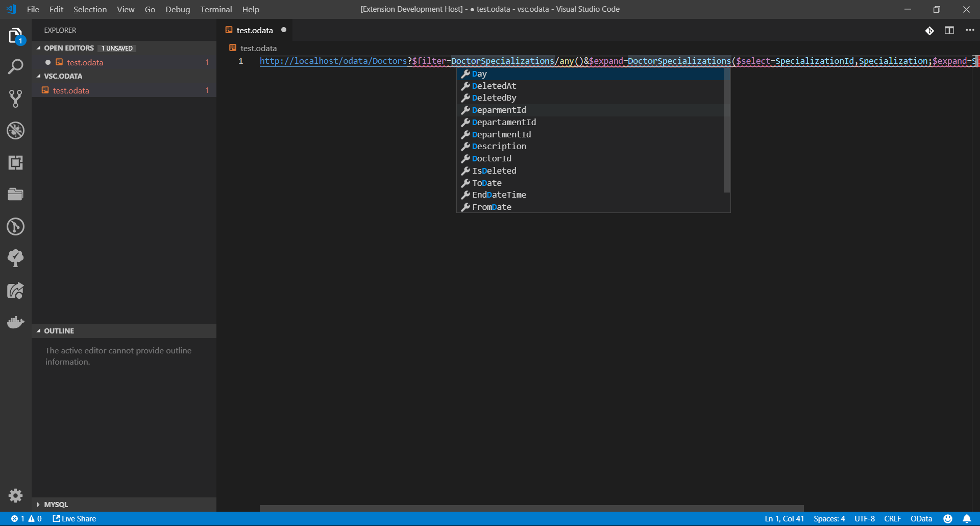Open the folders icon in activity bar
The image size is (980, 526).
[x=15, y=194]
